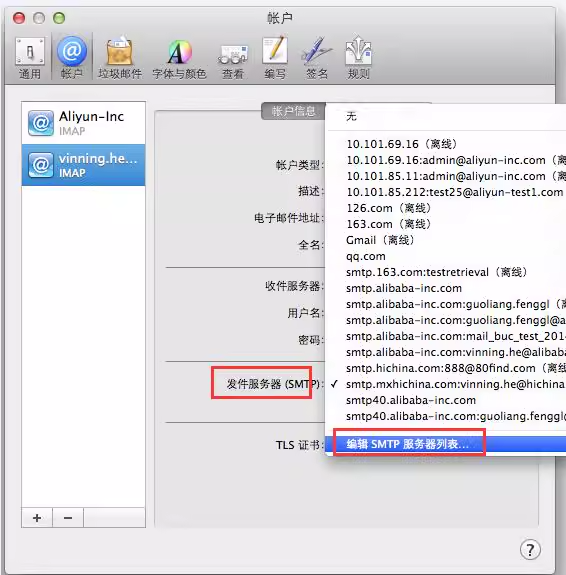Screen dimensions: 566x575
Task: Open the 签名 Signatures preferences pane
Action: (317, 58)
